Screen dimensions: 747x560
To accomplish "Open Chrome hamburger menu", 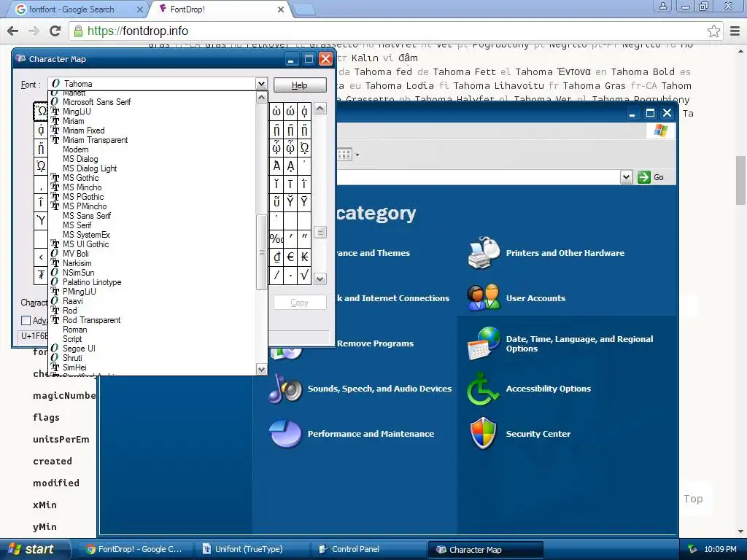I will pos(735,31).
